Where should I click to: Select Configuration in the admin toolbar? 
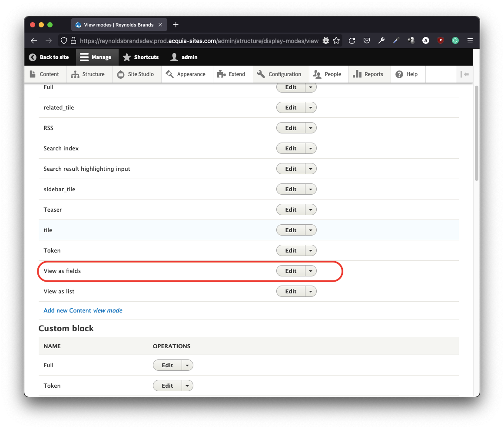click(280, 74)
